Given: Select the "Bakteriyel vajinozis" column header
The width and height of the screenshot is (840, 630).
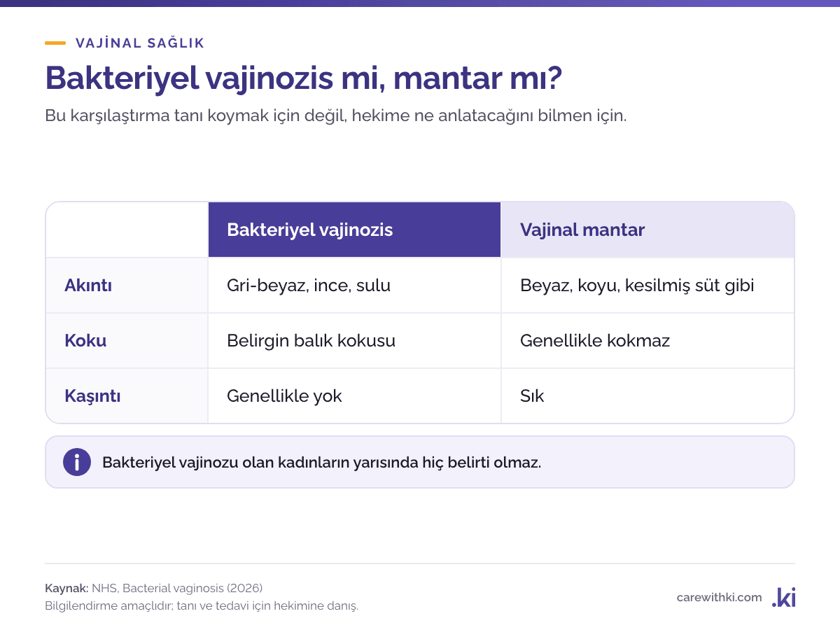Looking at the screenshot, I should tap(354, 230).
